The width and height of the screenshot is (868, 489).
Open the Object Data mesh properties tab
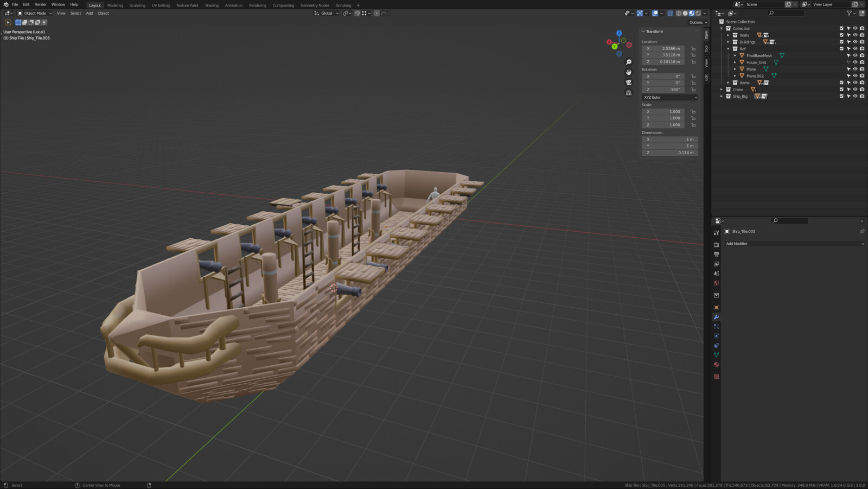click(716, 355)
